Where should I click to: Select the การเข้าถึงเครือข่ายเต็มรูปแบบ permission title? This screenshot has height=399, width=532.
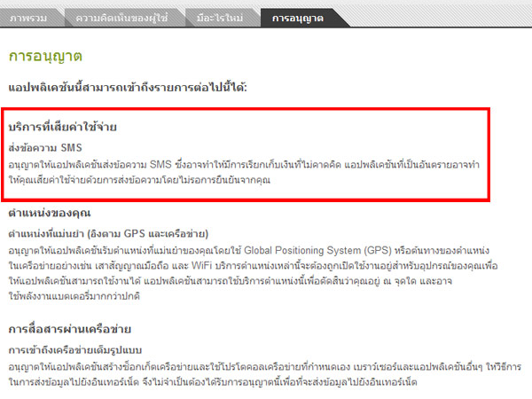coord(79,347)
